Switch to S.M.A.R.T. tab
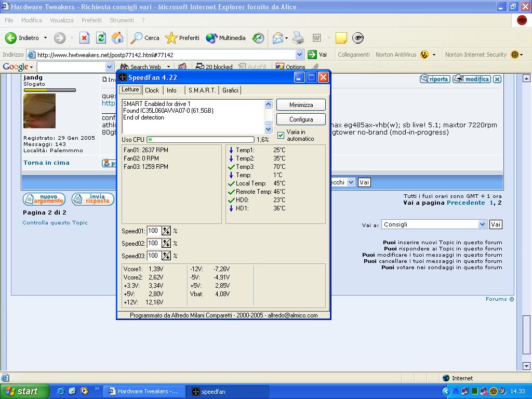Screen dimensions: 532x399 click(x=202, y=90)
